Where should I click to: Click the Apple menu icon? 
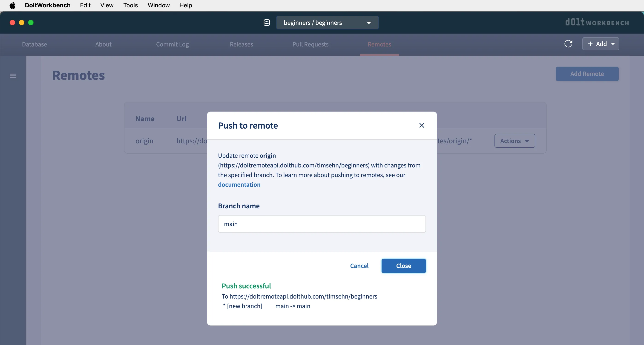click(12, 5)
